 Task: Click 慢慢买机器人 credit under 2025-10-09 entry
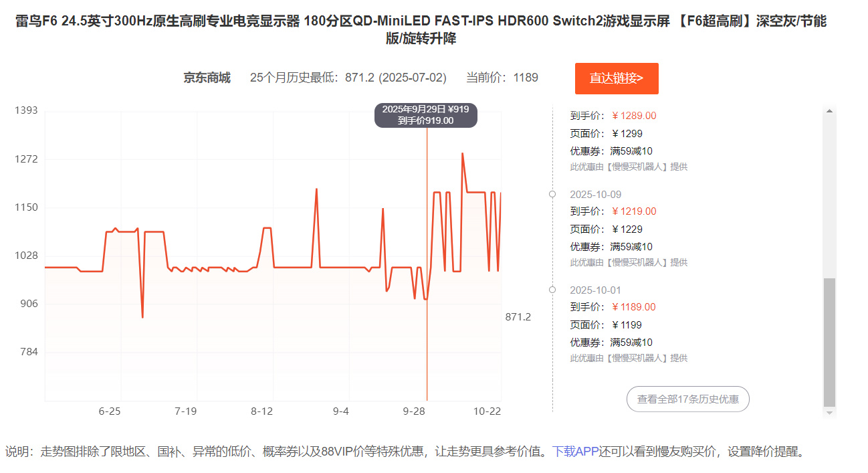point(629,263)
